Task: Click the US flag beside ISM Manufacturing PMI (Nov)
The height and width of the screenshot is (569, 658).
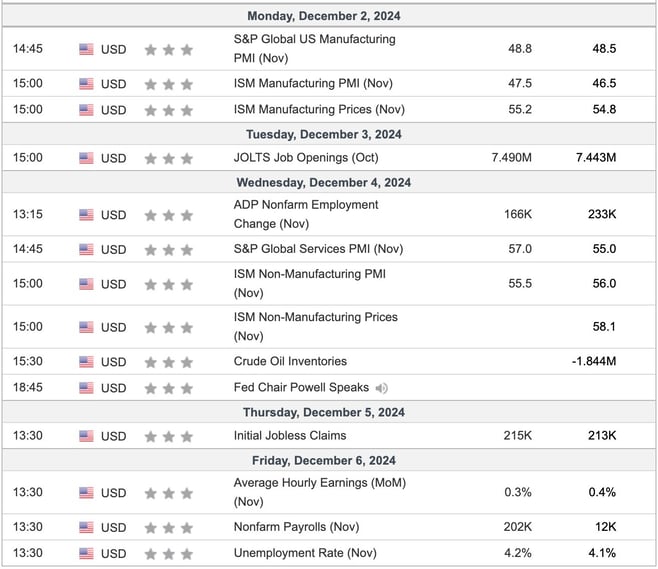Action: (86, 84)
